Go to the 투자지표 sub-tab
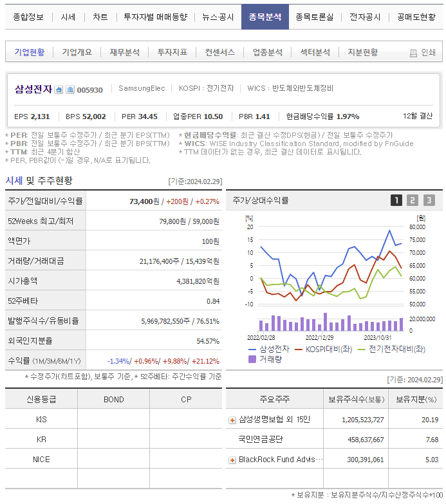The image size is (446, 504). pyautogui.click(x=172, y=52)
